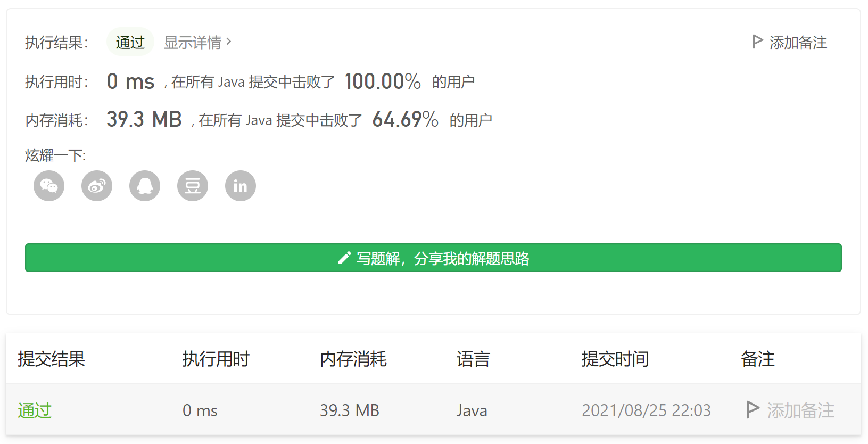Click the 语言 column header
This screenshot has width=868, height=444.
473,359
